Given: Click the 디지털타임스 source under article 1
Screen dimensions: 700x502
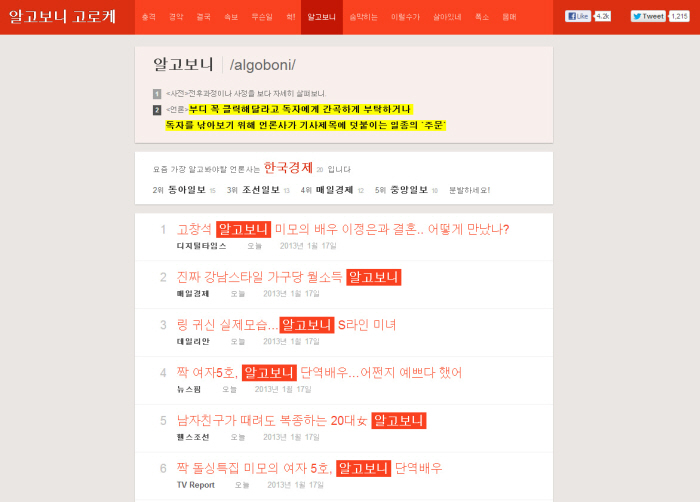Looking at the screenshot, I should pyautogui.click(x=201, y=246).
